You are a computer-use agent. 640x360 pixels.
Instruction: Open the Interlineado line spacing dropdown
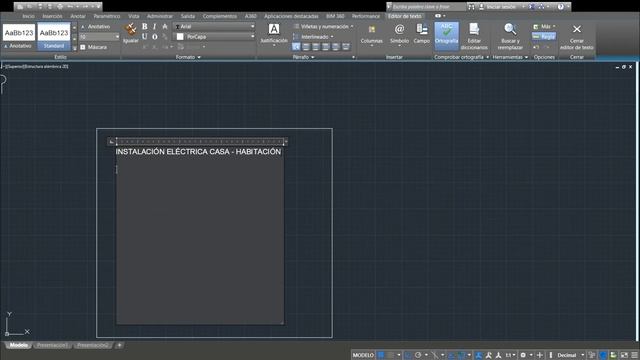[313, 37]
